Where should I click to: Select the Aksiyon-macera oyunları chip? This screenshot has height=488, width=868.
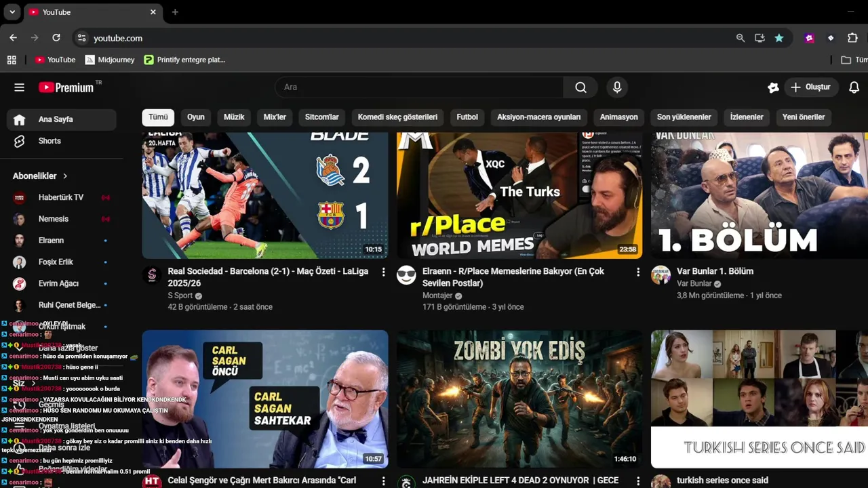pyautogui.click(x=538, y=117)
